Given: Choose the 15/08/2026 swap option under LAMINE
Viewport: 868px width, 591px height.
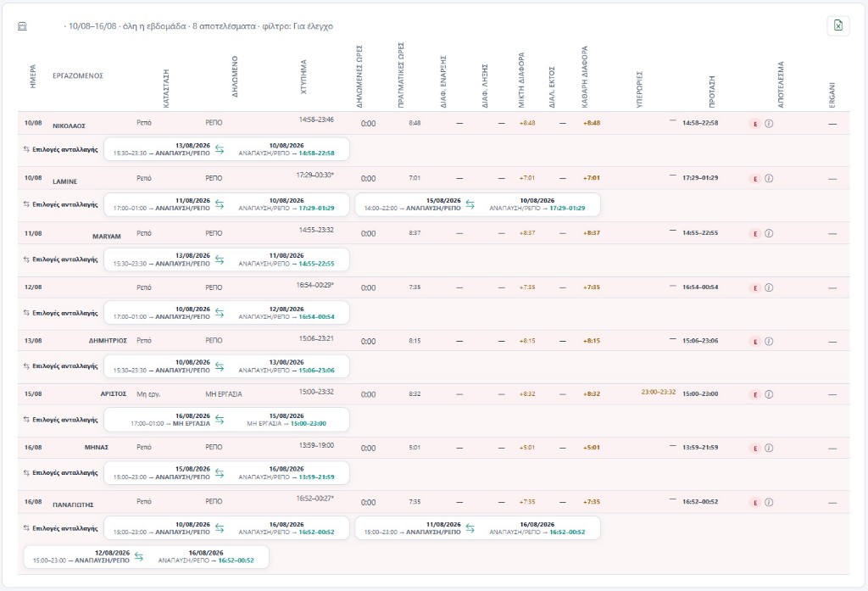Looking at the screenshot, I should coord(477,204).
